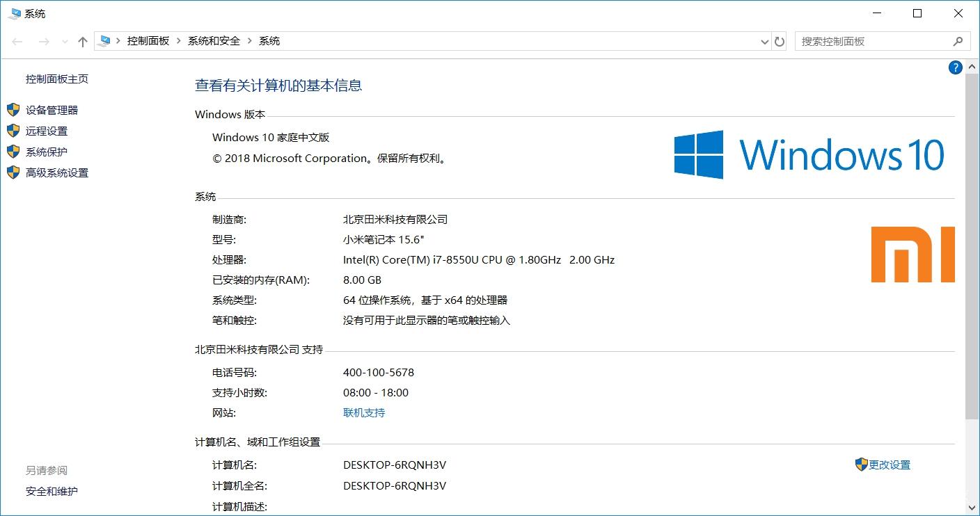The width and height of the screenshot is (980, 516).
Task: Select the Windows 10 家庭中文版 text
Action: [271, 137]
